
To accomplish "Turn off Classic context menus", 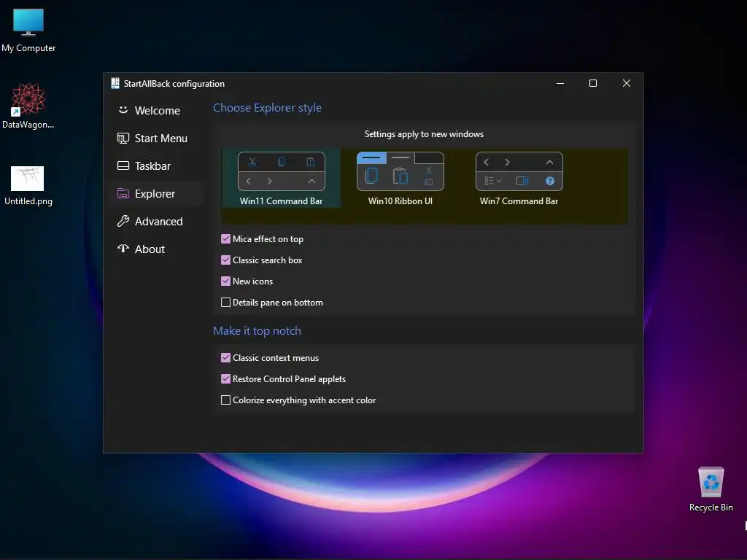I will pos(226,357).
